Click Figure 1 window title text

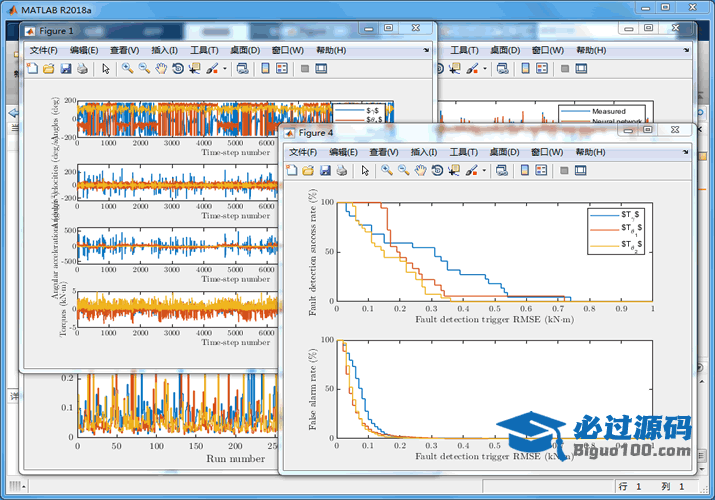[56, 31]
